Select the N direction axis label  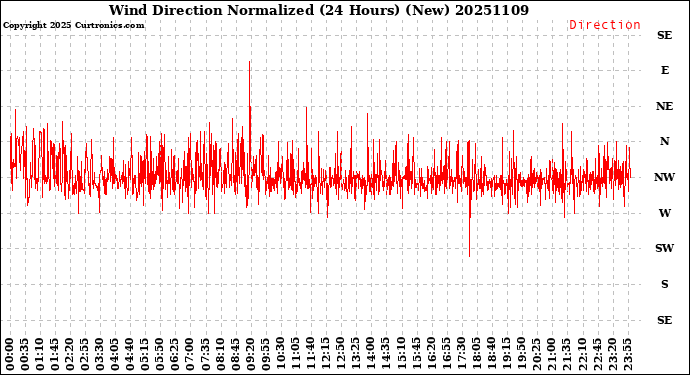(664, 141)
